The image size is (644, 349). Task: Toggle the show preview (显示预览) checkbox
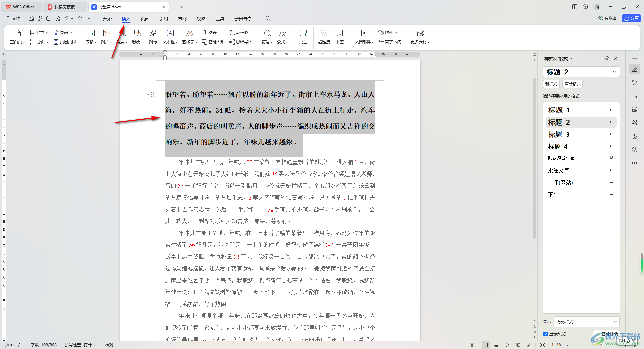(x=546, y=334)
